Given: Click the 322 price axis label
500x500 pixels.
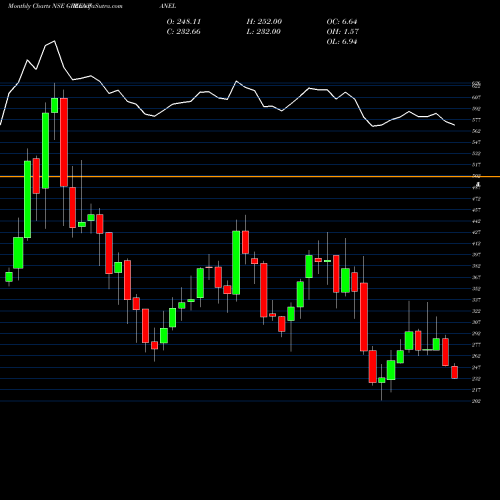Looking at the screenshot, I should click(476, 311).
